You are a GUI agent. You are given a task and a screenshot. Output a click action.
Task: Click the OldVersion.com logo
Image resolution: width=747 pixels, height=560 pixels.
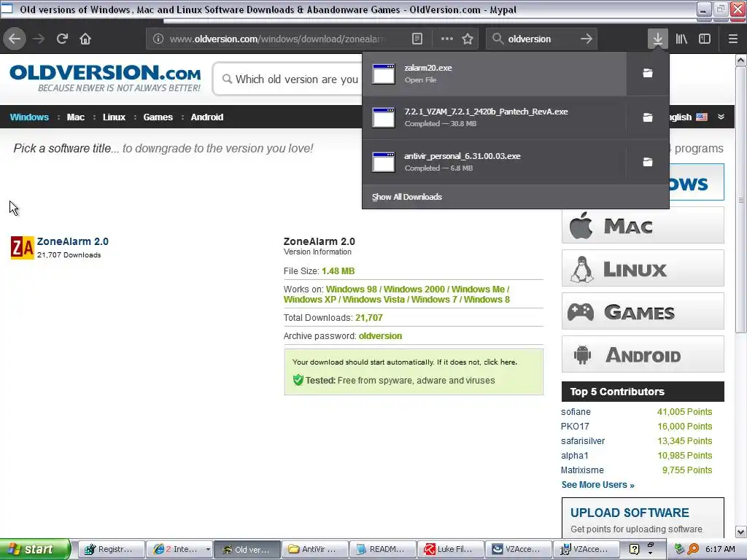[105, 77]
